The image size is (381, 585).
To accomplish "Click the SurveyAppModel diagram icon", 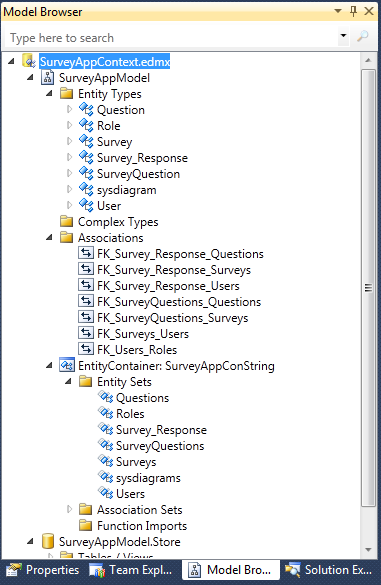I will [x=47, y=78].
